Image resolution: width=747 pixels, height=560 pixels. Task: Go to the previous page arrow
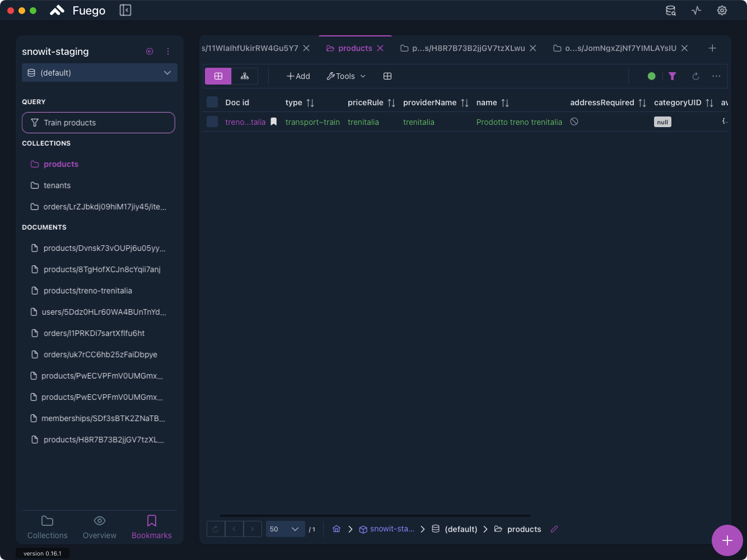tap(234, 529)
